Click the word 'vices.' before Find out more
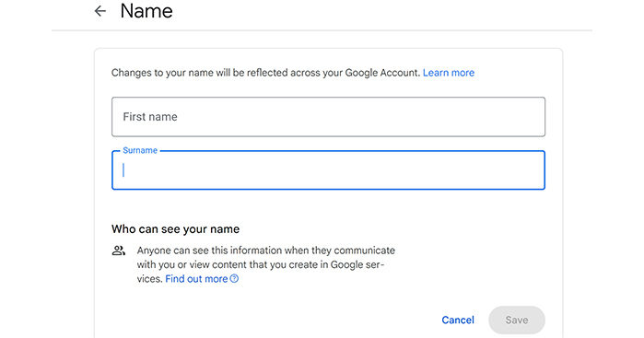This screenshot has height=338, width=644. (x=150, y=279)
